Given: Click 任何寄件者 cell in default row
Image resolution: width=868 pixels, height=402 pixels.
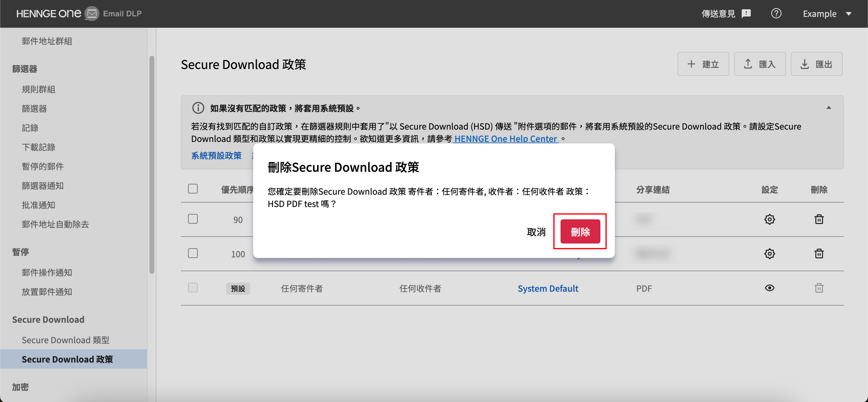Looking at the screenshot, I should click(302, 288).
